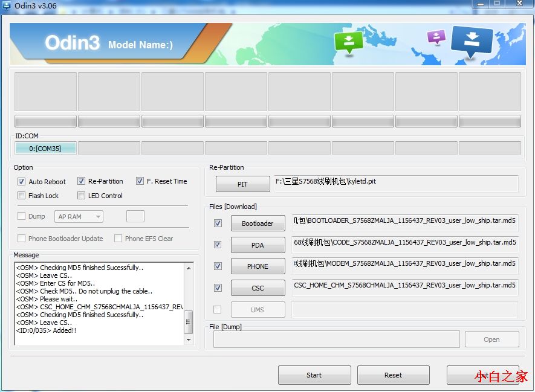Click the MODEM file path field

point(404,266)
